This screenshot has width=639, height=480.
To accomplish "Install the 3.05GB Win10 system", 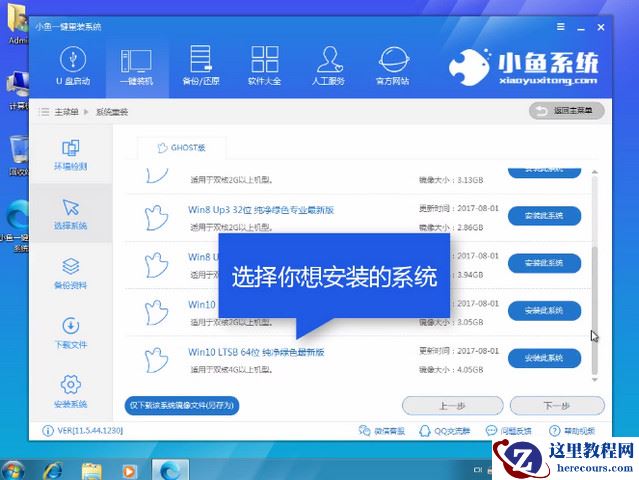I will click(x=544, y=310).
